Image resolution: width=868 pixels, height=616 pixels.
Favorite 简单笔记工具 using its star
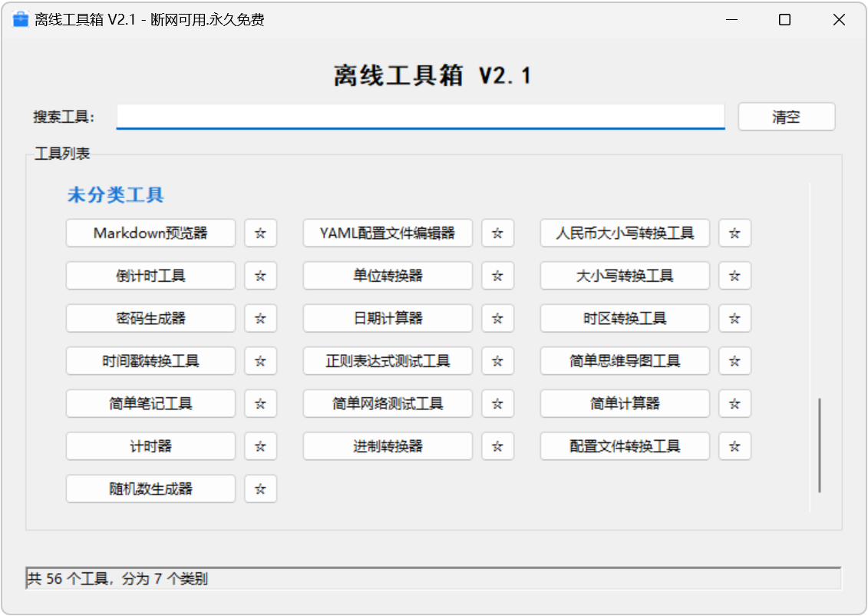(x=260, y=404)
